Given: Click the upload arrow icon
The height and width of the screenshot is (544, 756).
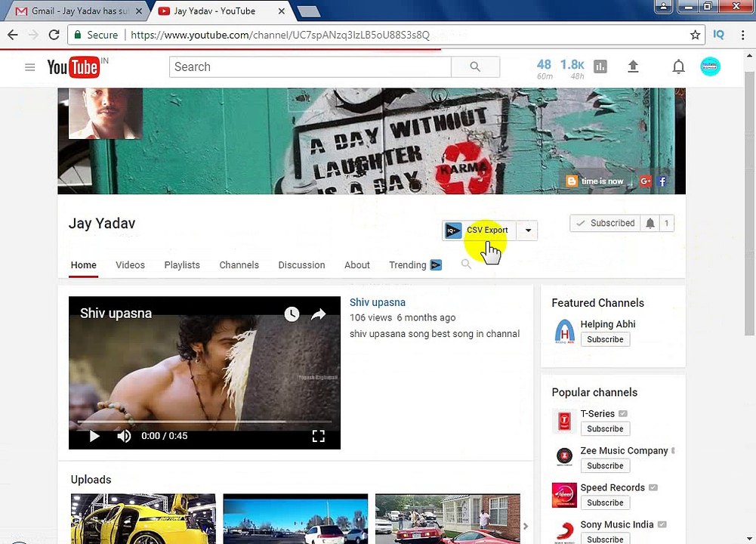Looking at the screenshot, I should pyautogui.click(x=633, y=66).
